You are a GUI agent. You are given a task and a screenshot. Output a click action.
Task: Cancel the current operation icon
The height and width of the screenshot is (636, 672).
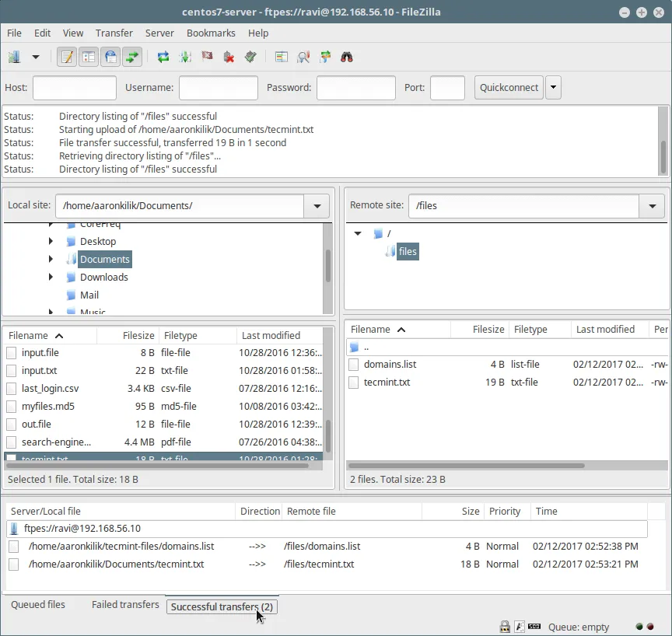207,57
